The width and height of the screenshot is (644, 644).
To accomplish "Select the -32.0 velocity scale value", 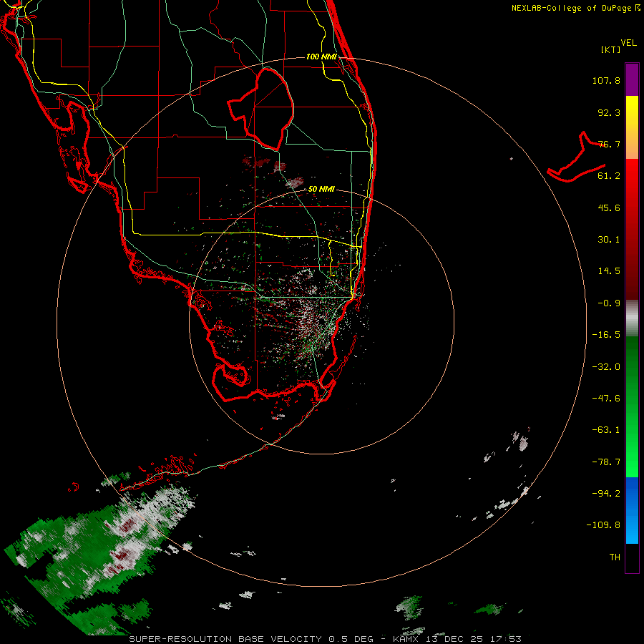I will click(606, 367).
